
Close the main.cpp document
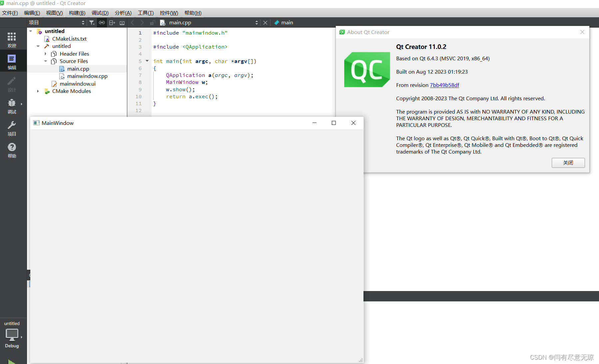pos(265,23)
